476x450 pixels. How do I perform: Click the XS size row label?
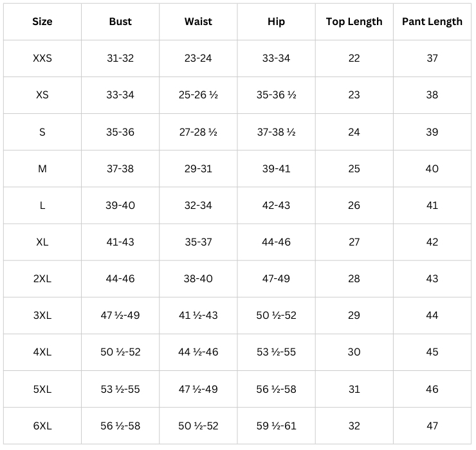click(x=42, y=95)
